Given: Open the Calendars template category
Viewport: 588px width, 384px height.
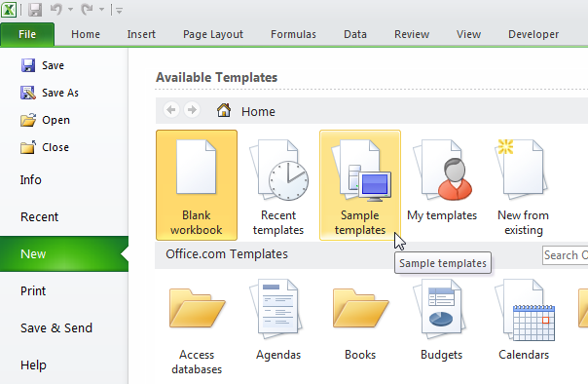Looking at the screenshot, I should [524, 320].
